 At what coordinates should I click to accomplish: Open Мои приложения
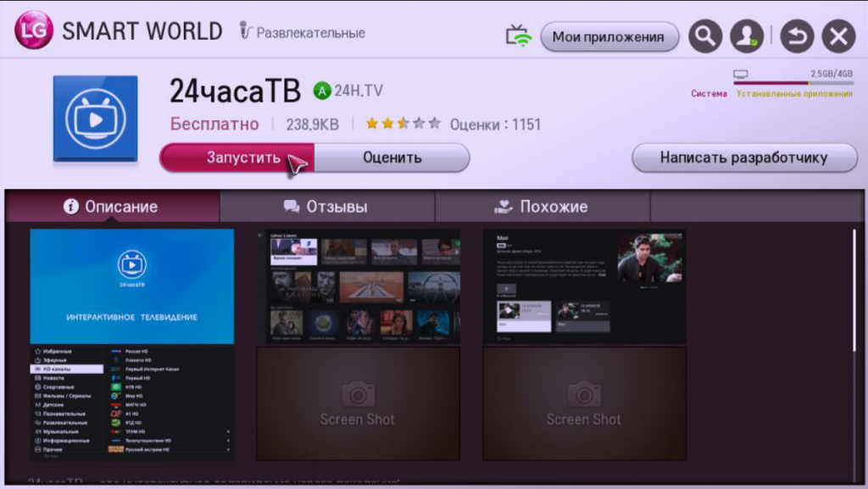coord(609,36)
